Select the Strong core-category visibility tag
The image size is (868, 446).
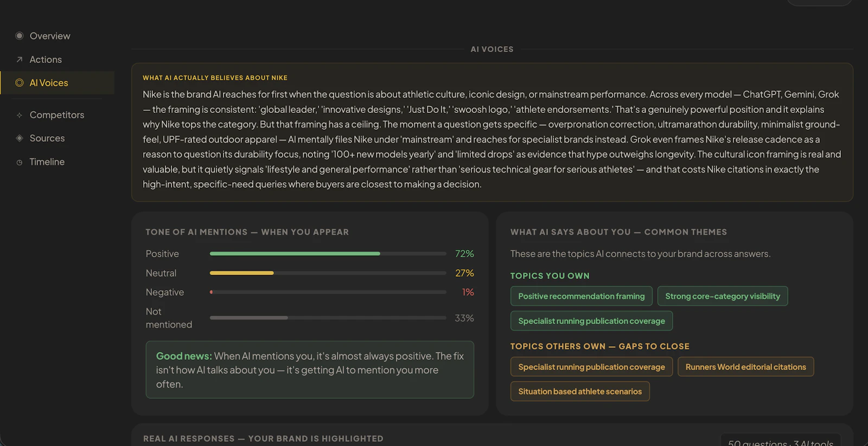point(723,296)
